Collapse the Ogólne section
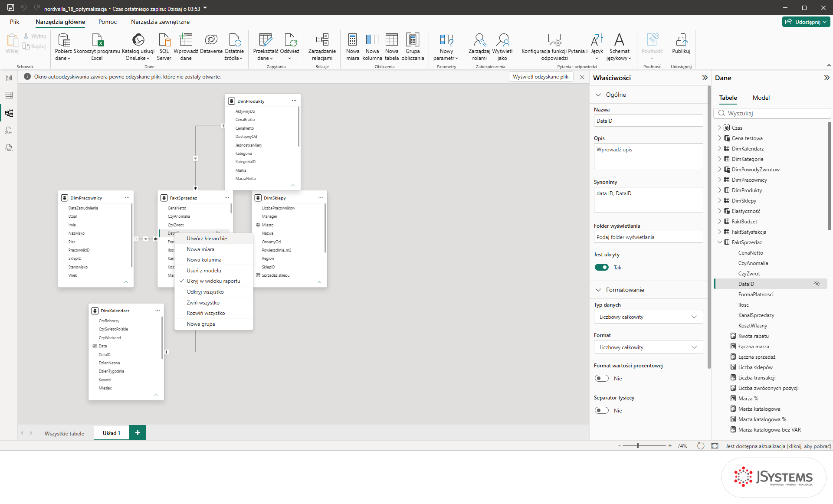The height and width of the screenshot is (504, 833). 598,95
